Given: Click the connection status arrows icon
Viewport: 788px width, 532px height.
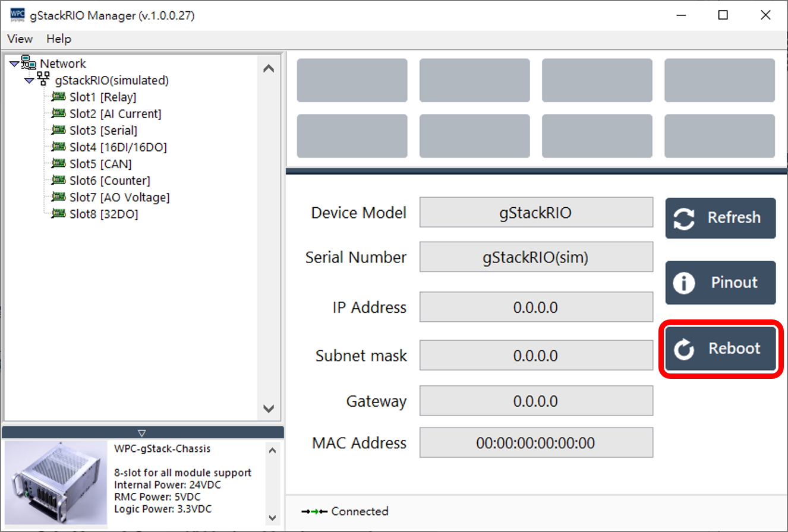Looking at the screenshot, I should (x=314, y=511).
